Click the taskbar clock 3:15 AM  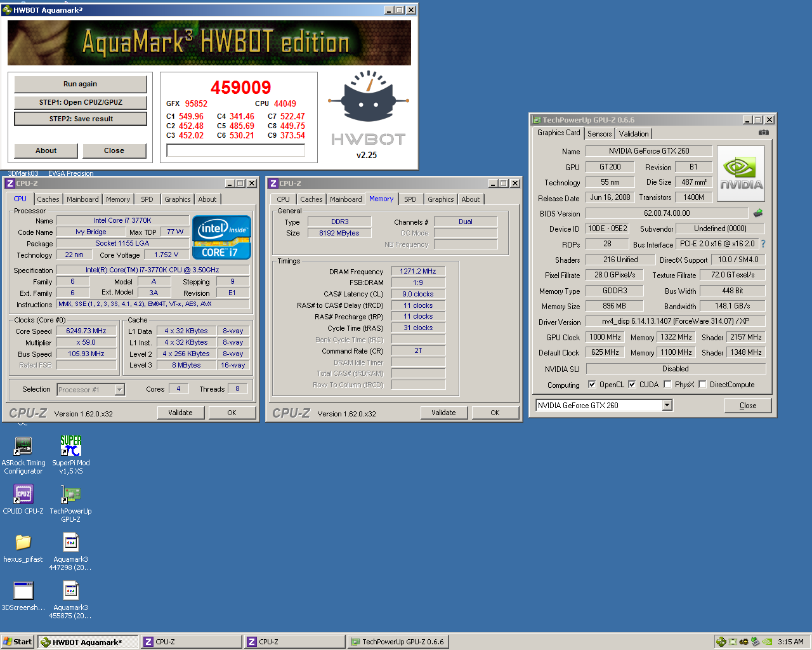tap(790, 642)
